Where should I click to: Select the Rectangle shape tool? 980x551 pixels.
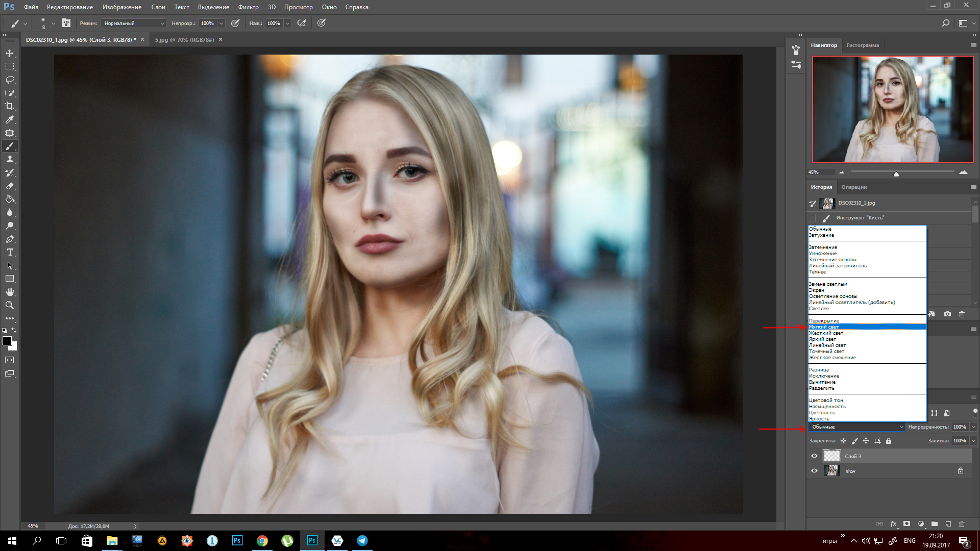[10, 279]
